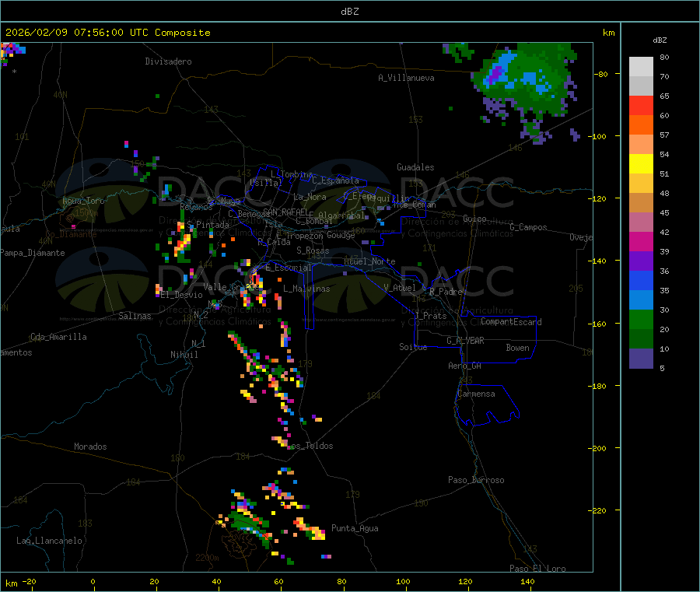Select the El_Desvio place label
The image size is (700, 592).
point(182,295)
